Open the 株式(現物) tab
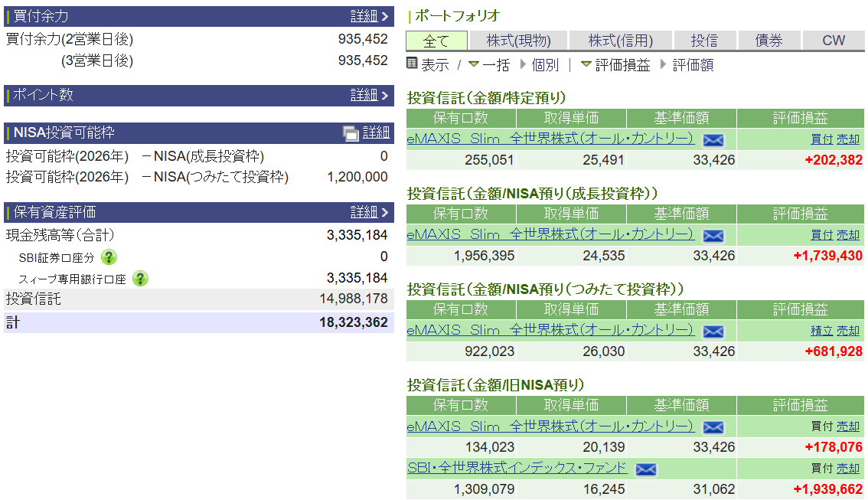Image resolution: width=868 pixels, height=500 pixels. coord(519,41)
